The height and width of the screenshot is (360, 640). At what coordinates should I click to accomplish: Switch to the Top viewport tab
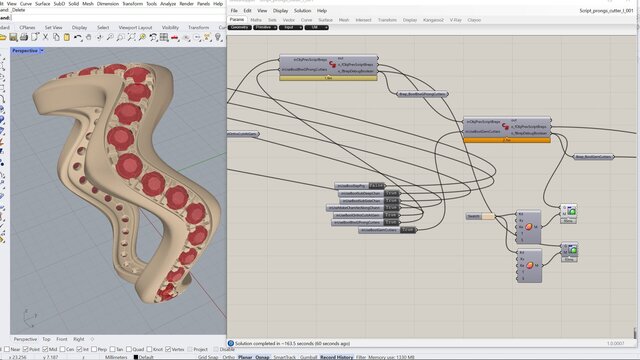point(47,339)
